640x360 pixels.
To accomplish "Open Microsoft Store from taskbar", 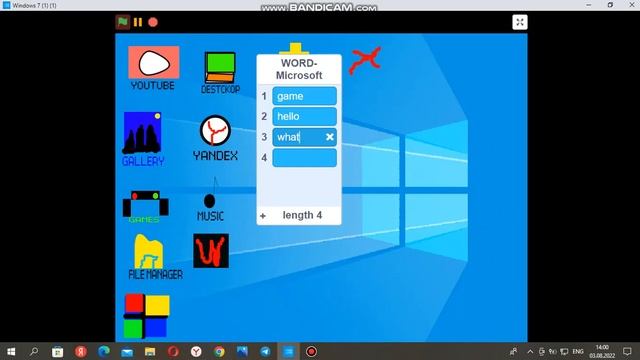I will click(x=58, y=351).
